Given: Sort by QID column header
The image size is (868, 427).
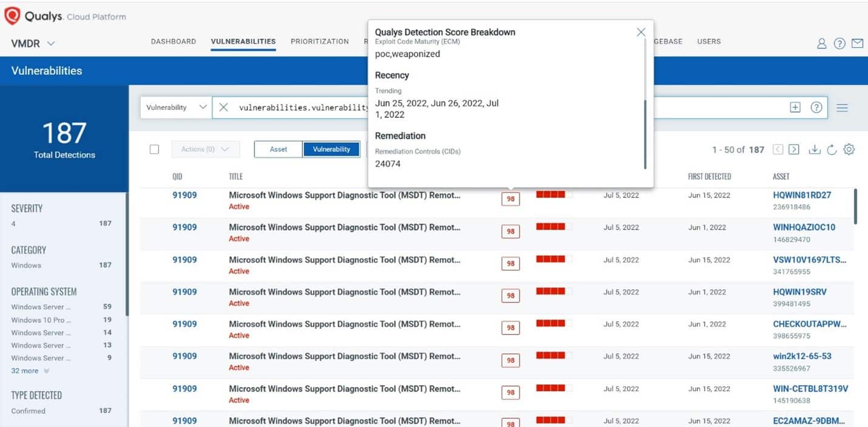Looking at the screenshot, I should [177, 177].
